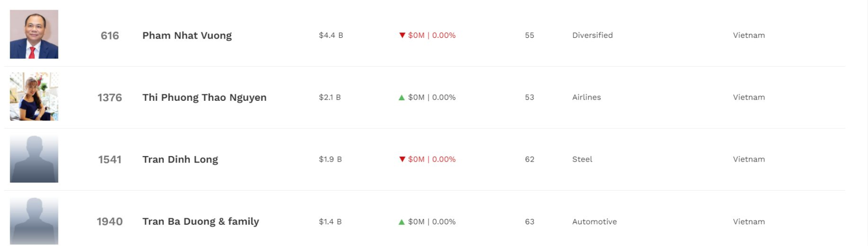
Task: Click the Airlines industry label
Action: click(586, 98)
